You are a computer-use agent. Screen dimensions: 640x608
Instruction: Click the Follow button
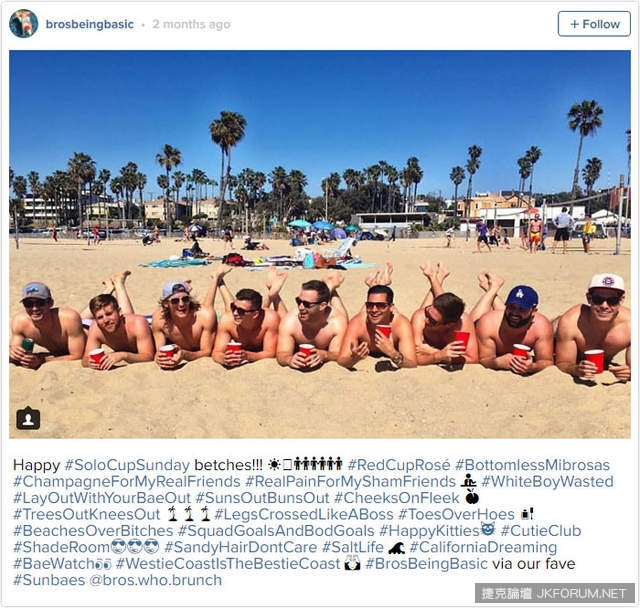coord(594,24)
